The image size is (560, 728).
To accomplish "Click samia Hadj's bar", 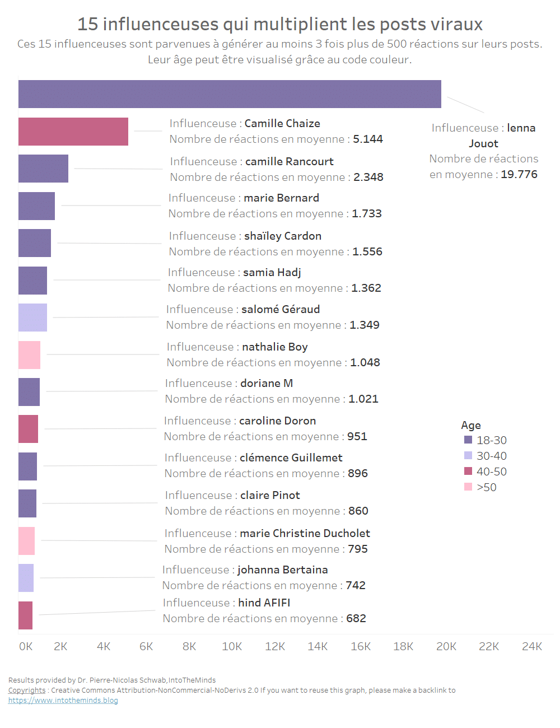I will click(x=32, y=281).
